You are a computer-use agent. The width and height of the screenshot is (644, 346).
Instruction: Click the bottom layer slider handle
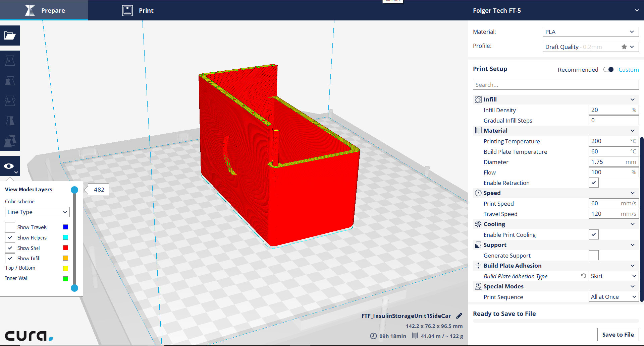point(74,288)
